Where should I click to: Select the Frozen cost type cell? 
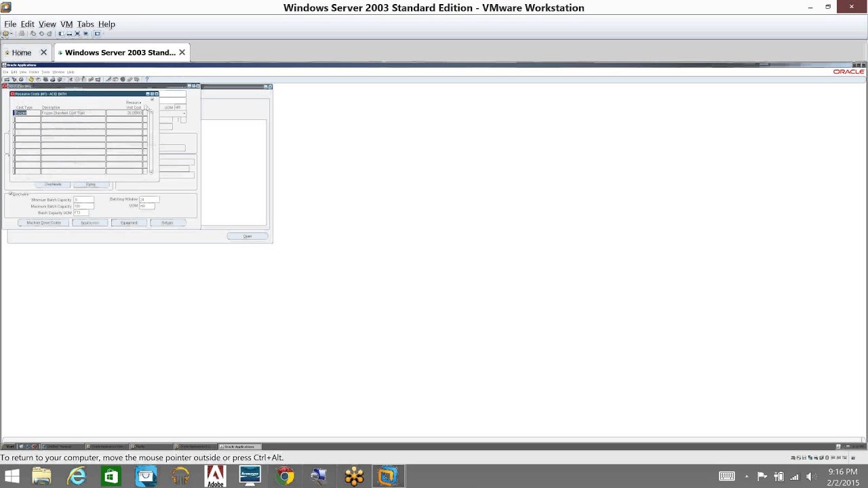27,113
